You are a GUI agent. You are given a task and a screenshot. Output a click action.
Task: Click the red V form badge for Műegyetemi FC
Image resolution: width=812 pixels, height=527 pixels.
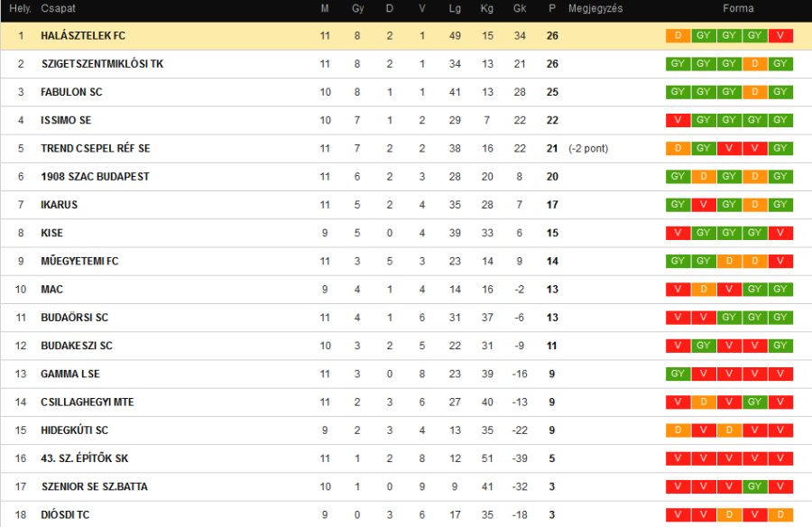point(781,261)
